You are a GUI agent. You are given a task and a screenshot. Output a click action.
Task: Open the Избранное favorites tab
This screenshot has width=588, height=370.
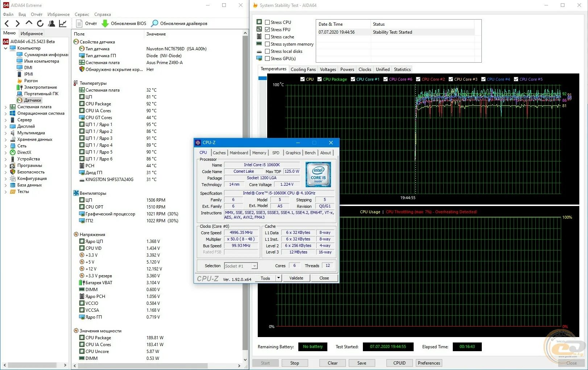coord(32,34)
